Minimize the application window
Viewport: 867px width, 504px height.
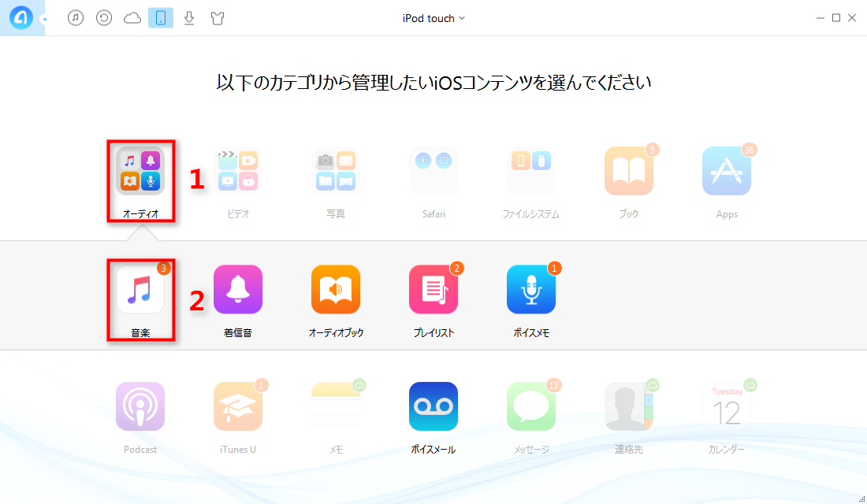pos(820,18)
